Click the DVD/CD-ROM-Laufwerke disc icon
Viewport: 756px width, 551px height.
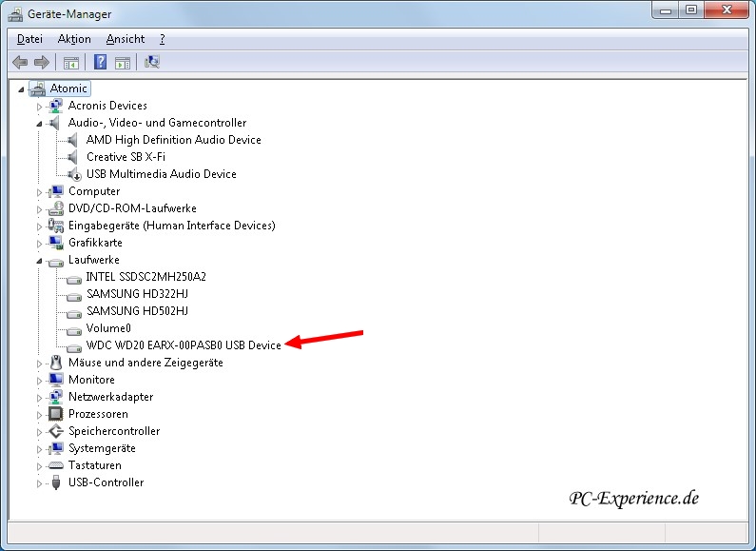click(56, 208)
